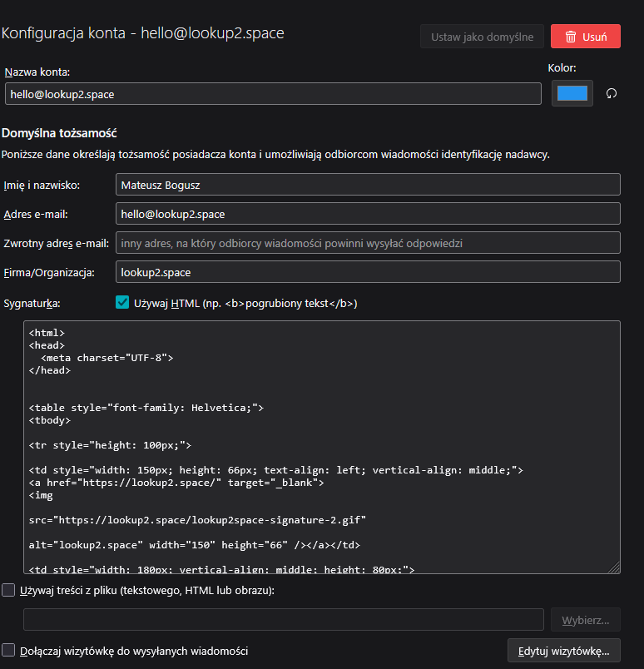Disable the 'Używaj HTML' signature checkbox

(x=122, y=304)
